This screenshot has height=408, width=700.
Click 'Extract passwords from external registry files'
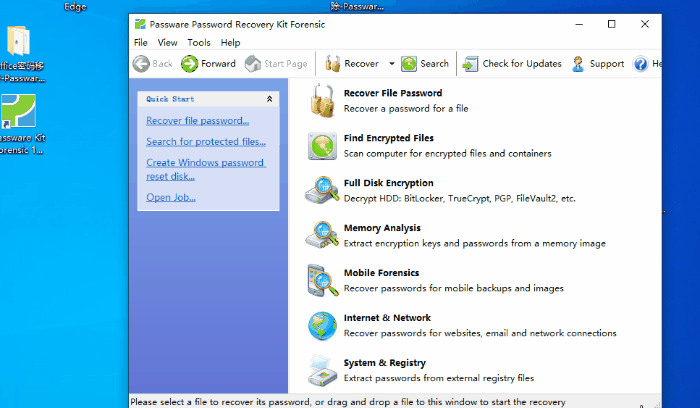pos(439,378)
